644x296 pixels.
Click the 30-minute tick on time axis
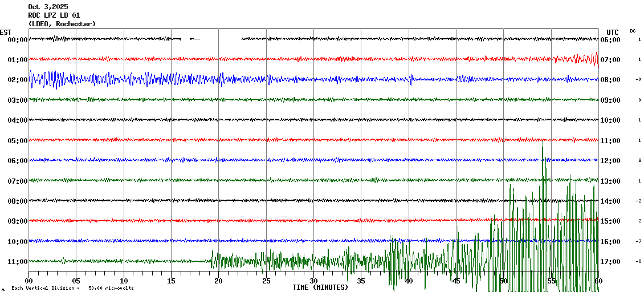click(313, 281)
